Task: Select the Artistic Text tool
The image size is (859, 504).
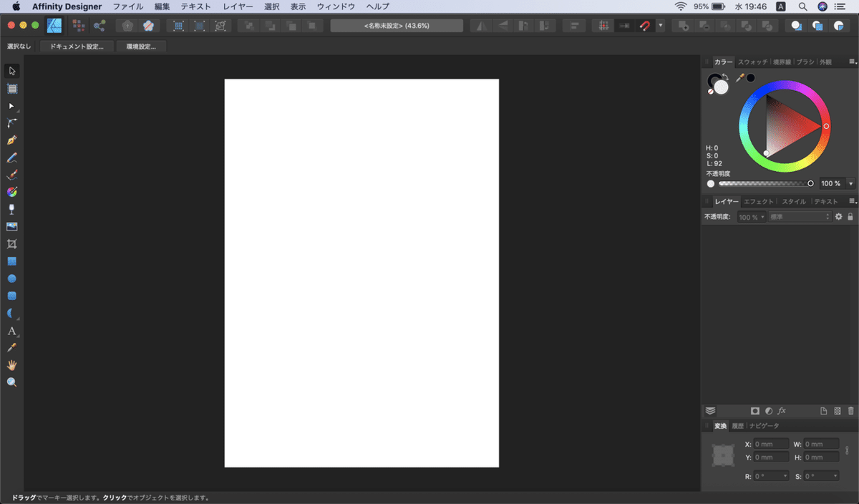Action: pos(11,331)
